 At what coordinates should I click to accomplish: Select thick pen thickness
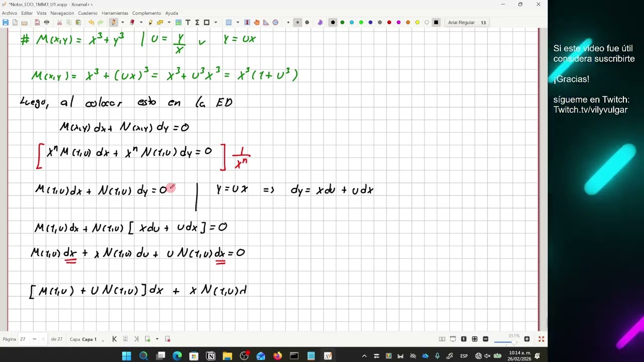(307, 22)
